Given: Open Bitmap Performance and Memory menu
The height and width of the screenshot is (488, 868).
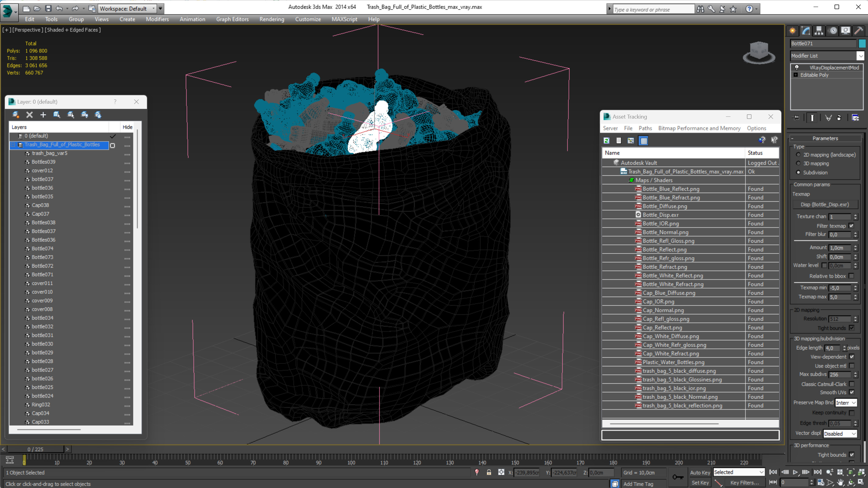Looking at the screenshot, I should tap(699, 128).
